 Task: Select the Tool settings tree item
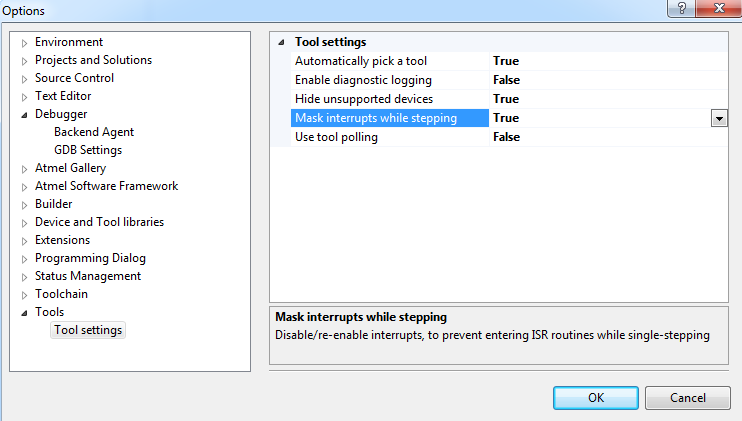[x=88, y=330]
